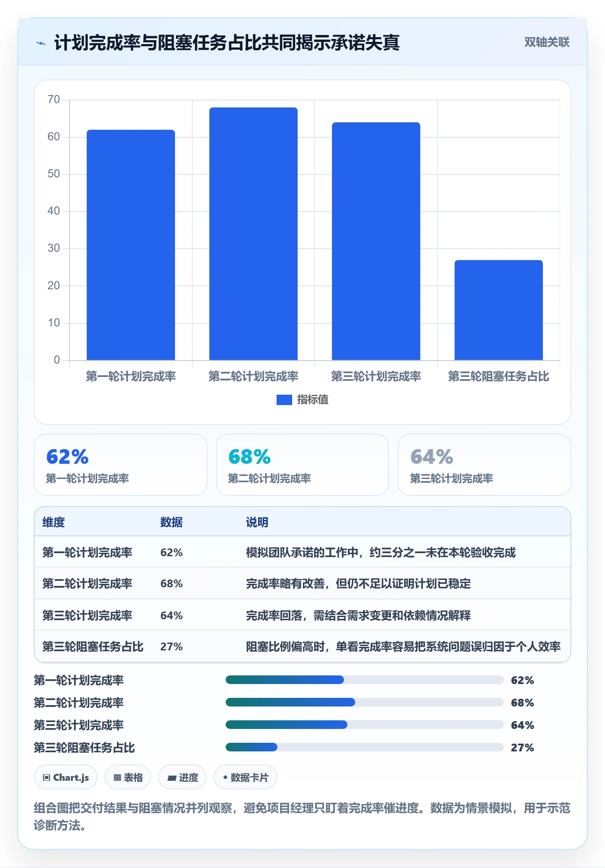The image size is (605, 868).
Task: Click the Chart.js tag chip
Action: [x=66, y=777]
